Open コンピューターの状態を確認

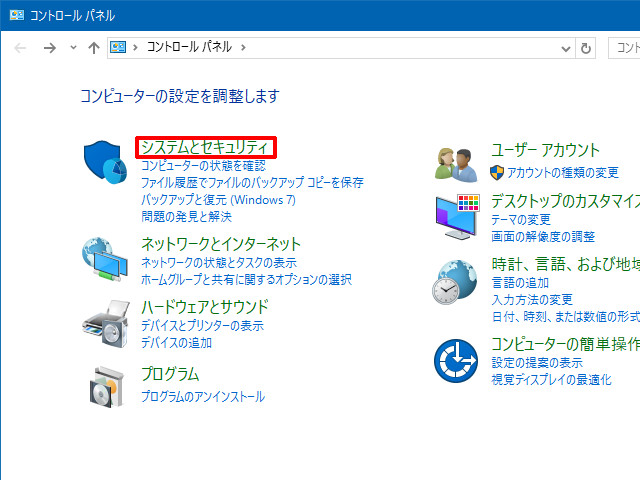203,166
